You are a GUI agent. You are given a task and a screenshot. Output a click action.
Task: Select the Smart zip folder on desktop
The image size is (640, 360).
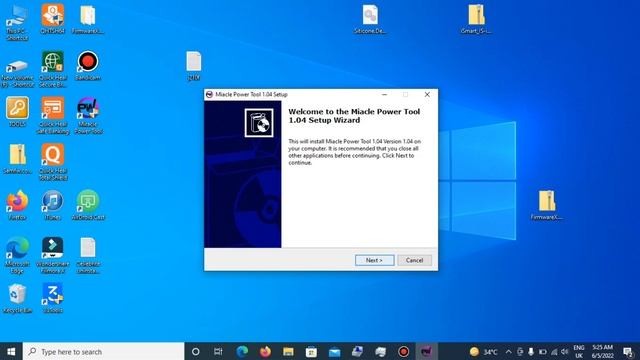tap(476, 19)
